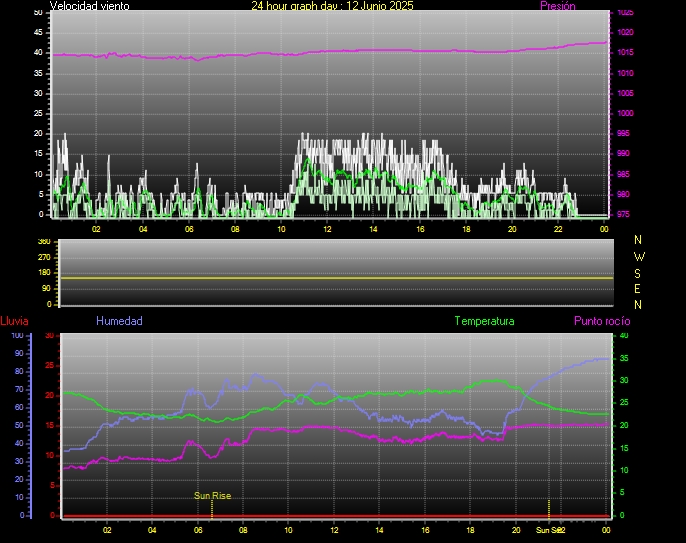Click the 'Sun Rise' text label
Screen dimensions: 686x543
click(x=212, y=496)
